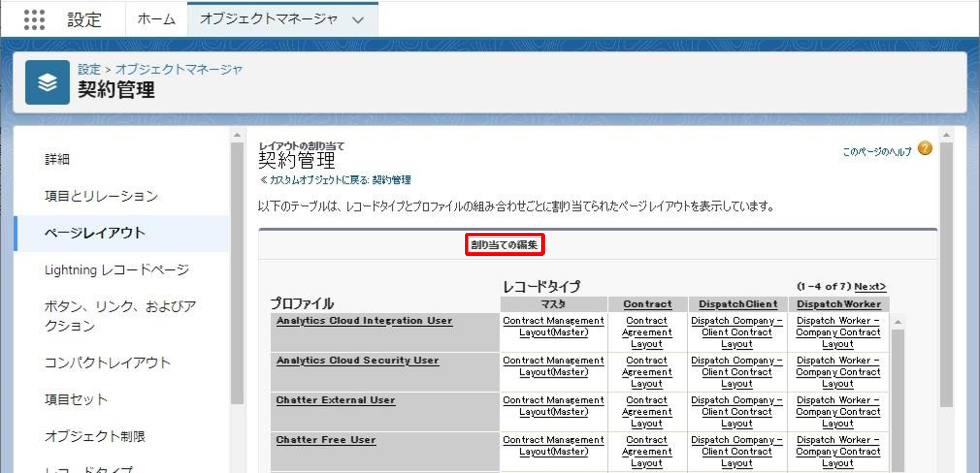Open 詳細 in the sidebar
Viewport: 980px width, 473px height.
coord(57,159)
